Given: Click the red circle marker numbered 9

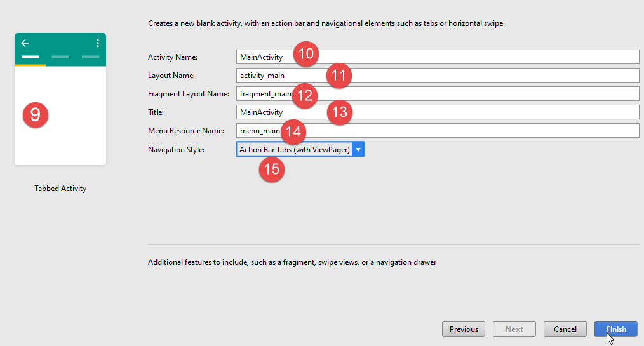Looking at the screenshot, I should pyautogui.click(x=36, y=114).
